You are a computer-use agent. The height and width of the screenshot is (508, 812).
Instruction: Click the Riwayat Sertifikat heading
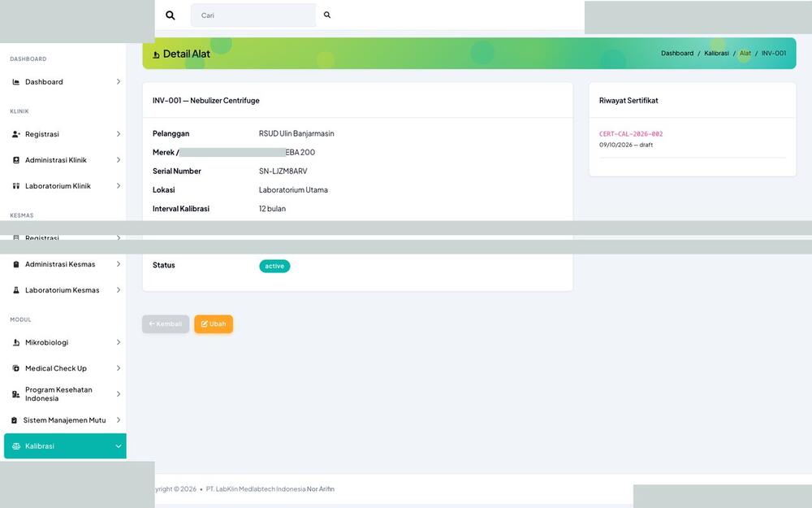click(x=628, y=101)
